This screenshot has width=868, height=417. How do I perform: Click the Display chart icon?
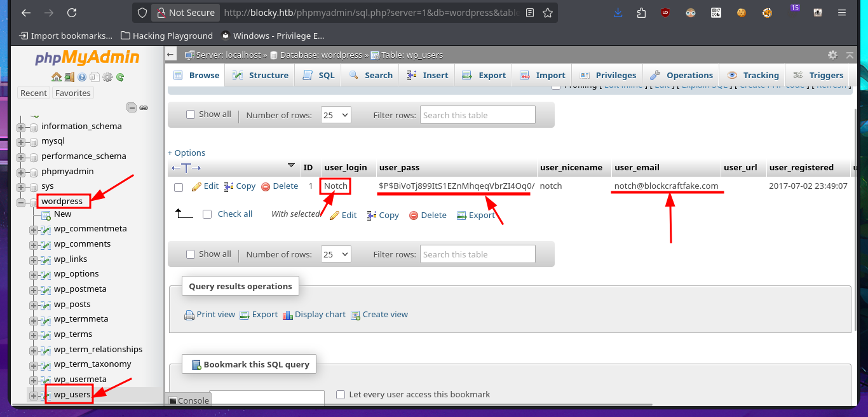[x=288, y=315]
